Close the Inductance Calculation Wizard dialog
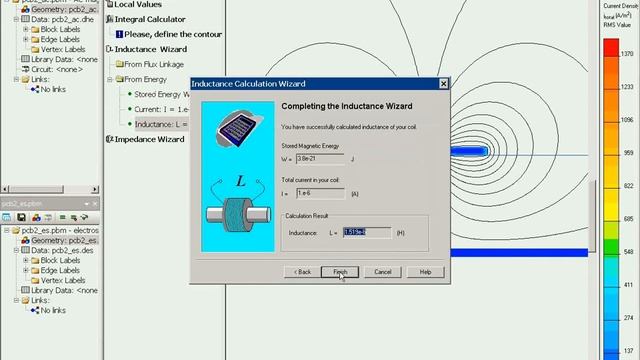 click(443, 84)
